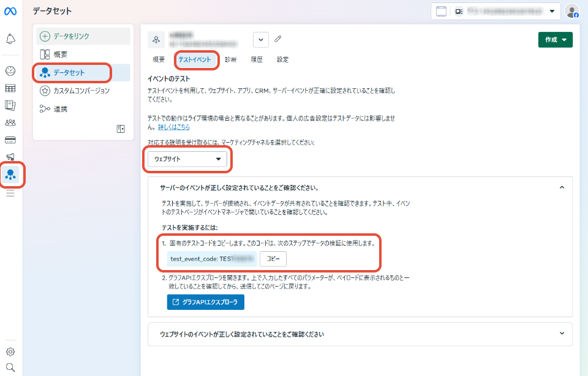Open the ウェブサイト marketing channel dropdown

pos(187,159)
